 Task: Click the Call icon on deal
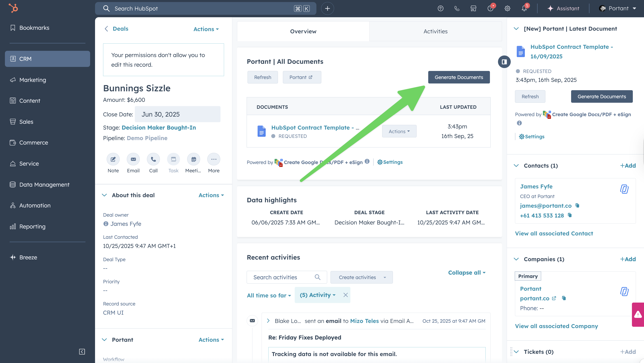point(153,159)
